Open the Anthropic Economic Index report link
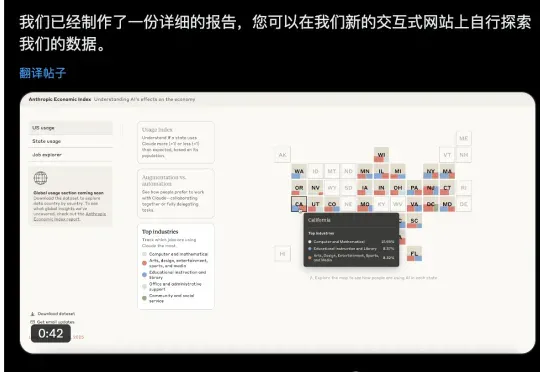 70,216
